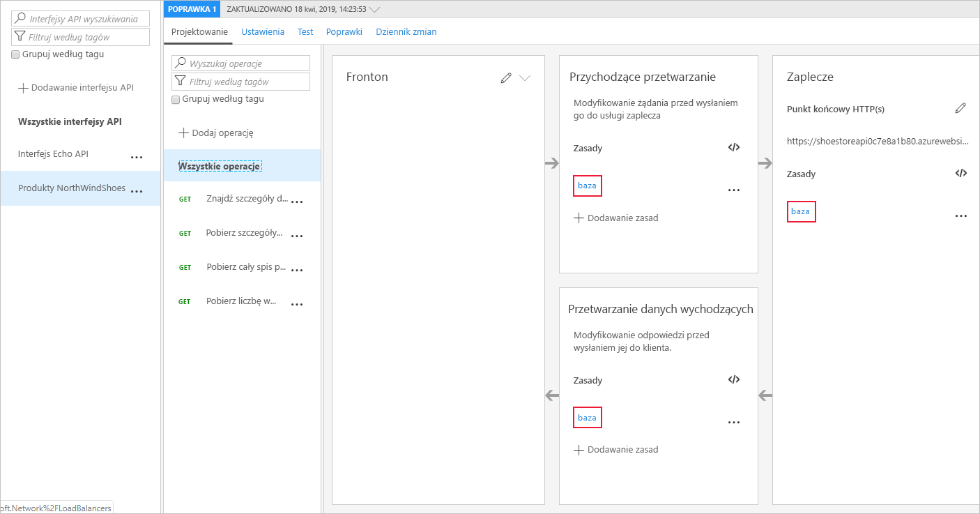The height and width of the screenshot is (514, 980).
Task: Click the ZAKTUALIZOWANO 18 kwi, 2019 timestamp
Action: click(x=296, y=10)
